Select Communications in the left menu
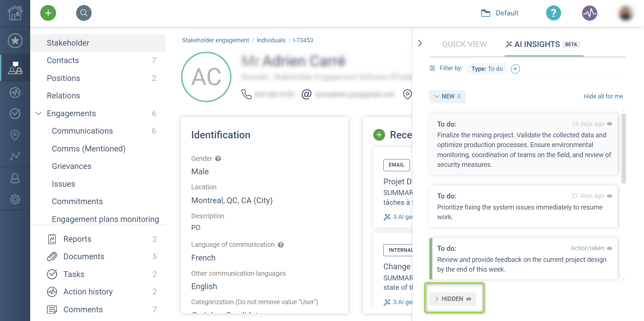This screenshot has width=644, height=321. (82, 131)
